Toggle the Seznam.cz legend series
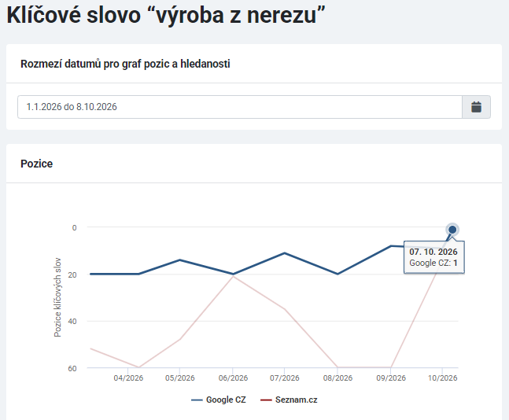The height and width of the screenshot is (420, 509). tap(289, 400)
